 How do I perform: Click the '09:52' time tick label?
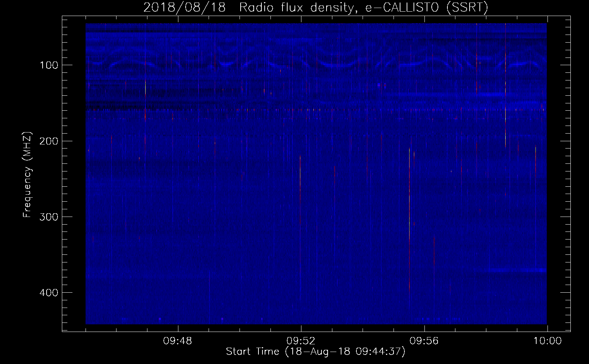coord(301,341)
